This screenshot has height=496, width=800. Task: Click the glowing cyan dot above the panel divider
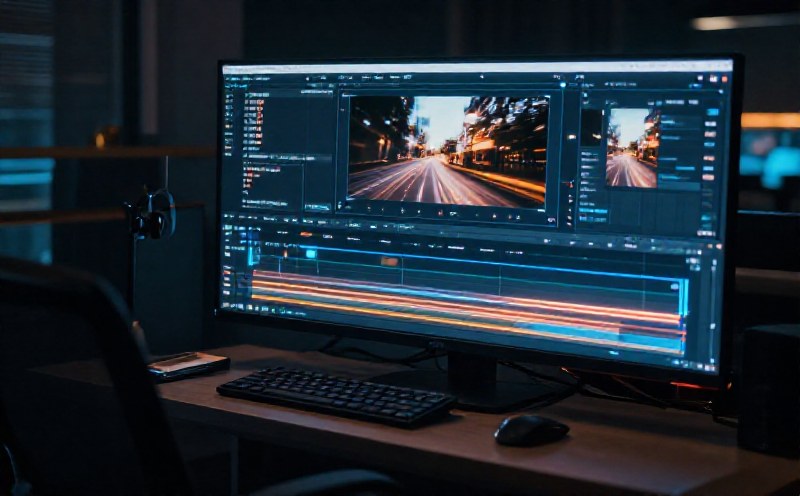[563, 85]
